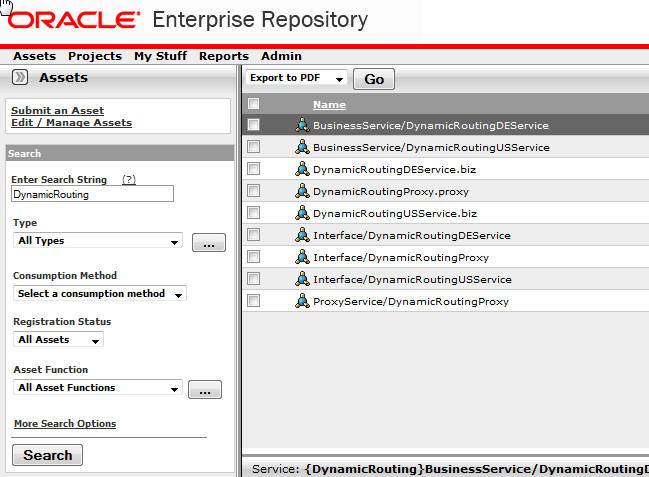Screen dimensions: 649x477
Task: Open the My Stuff menu
Action: [160, 56]
